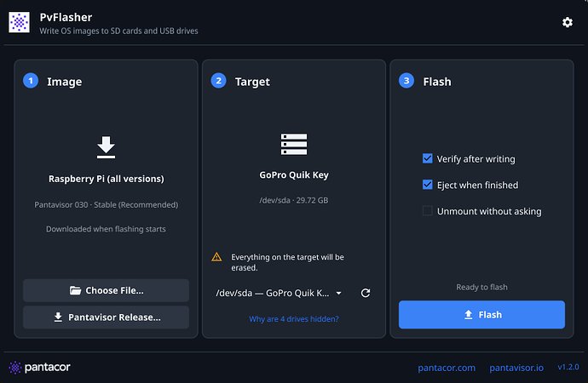Click the Choose File... button
Image resolution: width=588 pixels, height=383 pixels.
pos(107,290)
